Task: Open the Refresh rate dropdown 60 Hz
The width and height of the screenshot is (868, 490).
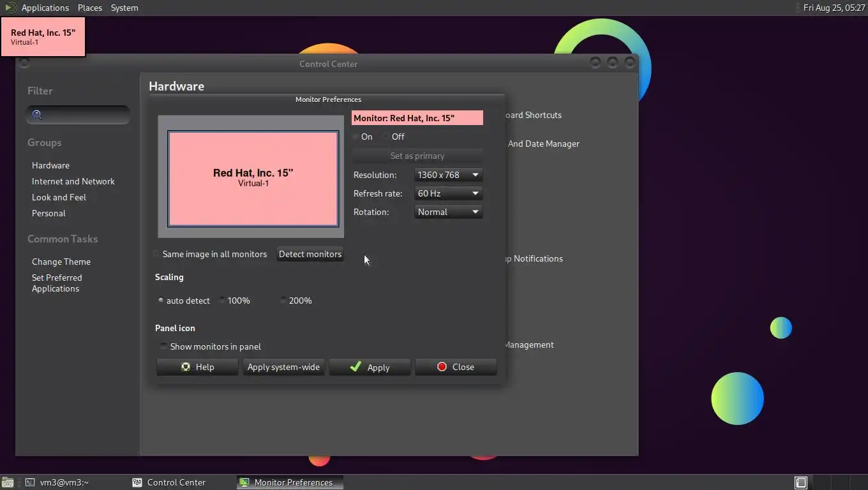Action: (448, 193)
